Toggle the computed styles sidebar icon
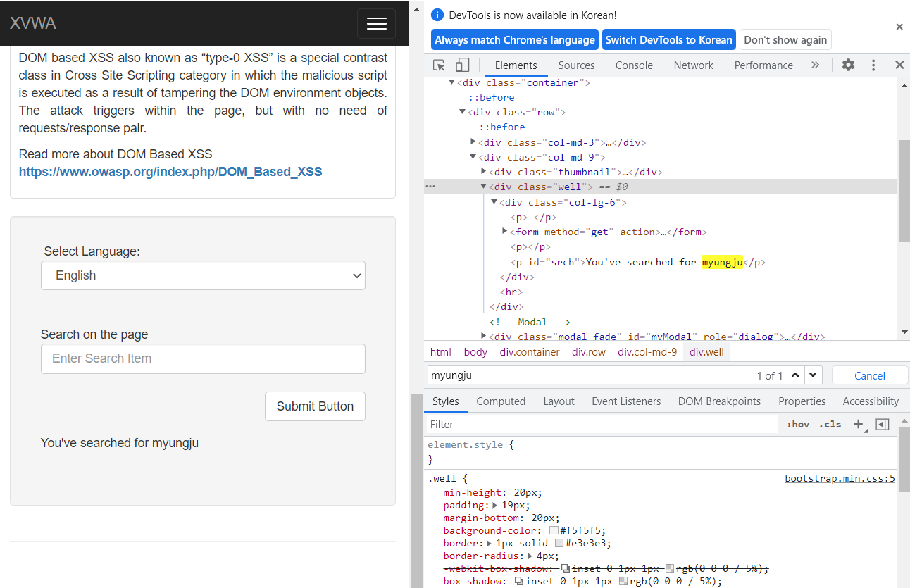 [x=883, y=424]
